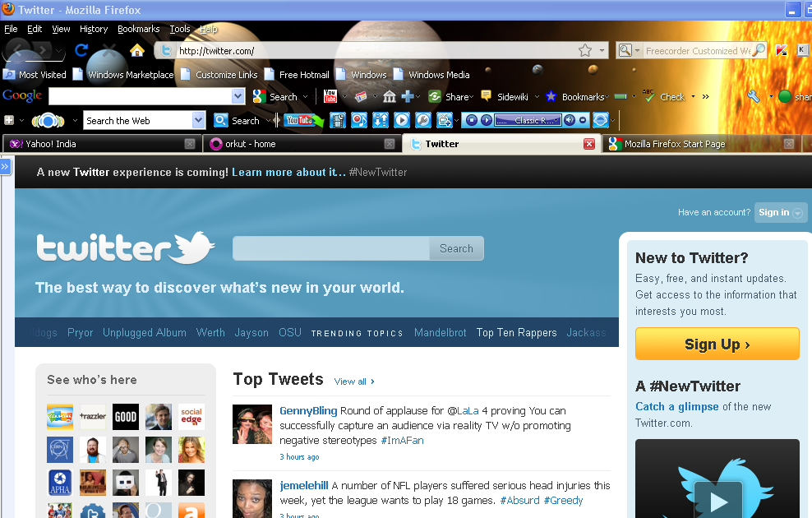Click the Mandelbrot trending topic
The image size is (812, 518).
[x=441, y=332]
